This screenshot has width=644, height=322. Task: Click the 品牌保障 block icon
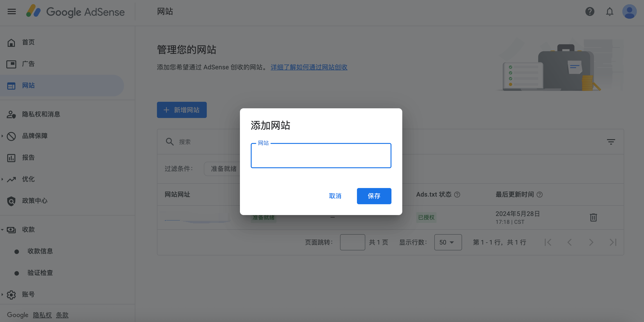[11, 136]
